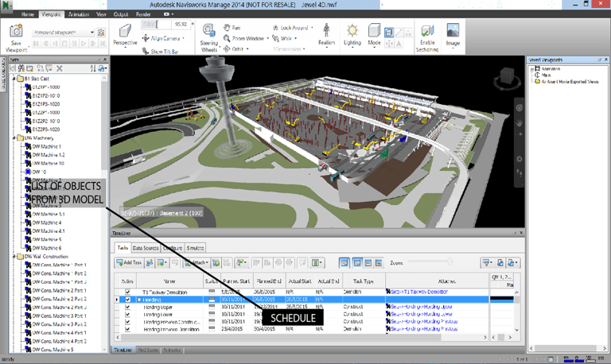The width and height of the screenshot is (611, 364).
Task: Adjust the TimeLiner Zoom slider
Action: coord(449,261)
